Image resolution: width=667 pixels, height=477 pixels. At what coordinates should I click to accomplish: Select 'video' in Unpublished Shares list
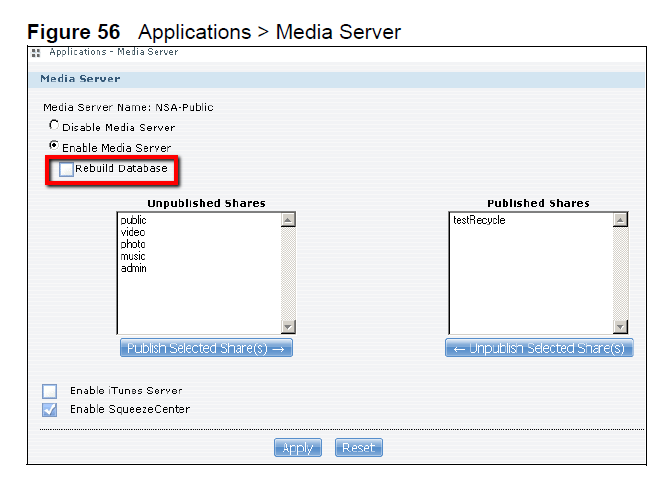click(132, 232)
